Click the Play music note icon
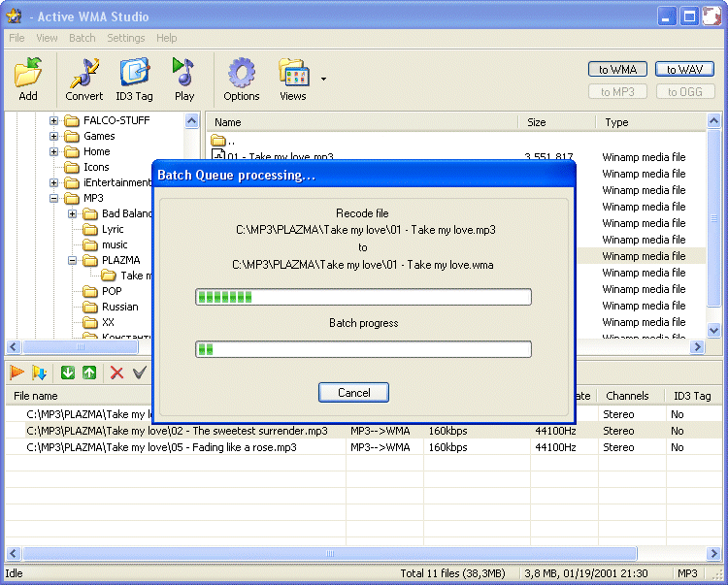 point(183,72)
